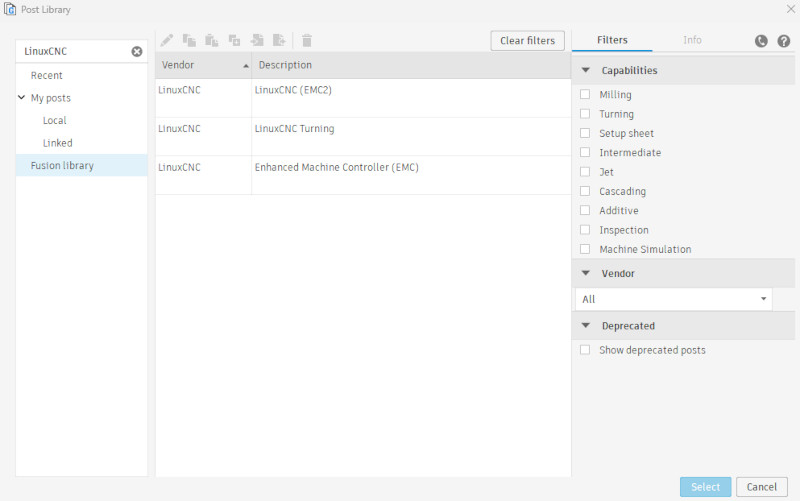Collapse the Vendor filter section
The image size is (800, 501).
tap(586, 273)
